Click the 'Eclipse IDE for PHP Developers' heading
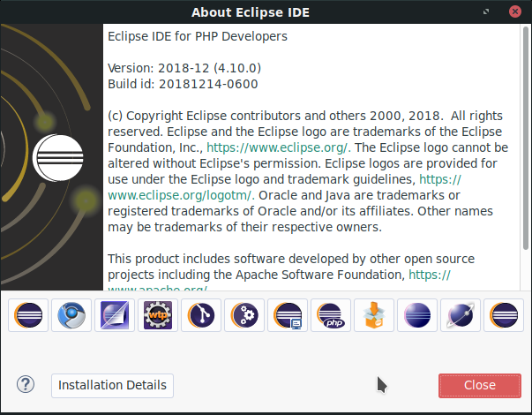Image resolution: width=532 pixels, height=415 pixels. [198, 36]
